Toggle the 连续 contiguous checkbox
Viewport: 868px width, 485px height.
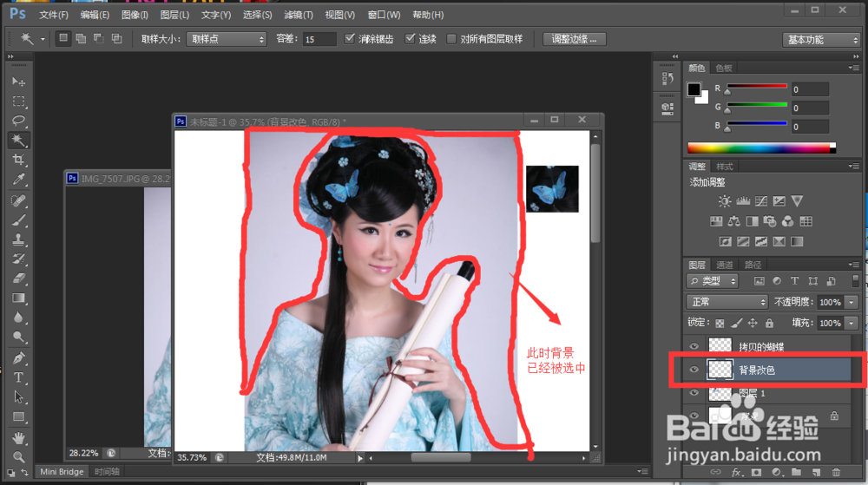click(411, 38)
